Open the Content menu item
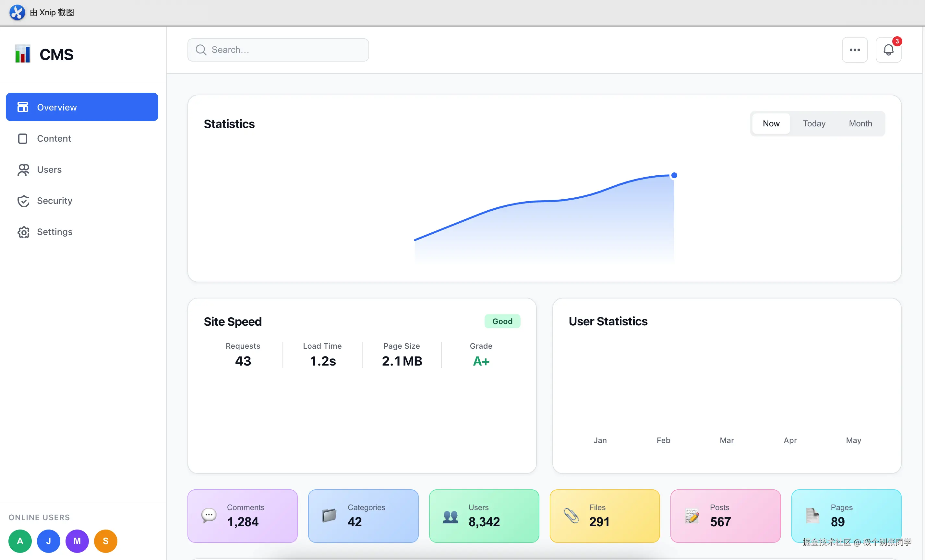The width and height of the screenshot is (925, 560). (x=54, y=139)
